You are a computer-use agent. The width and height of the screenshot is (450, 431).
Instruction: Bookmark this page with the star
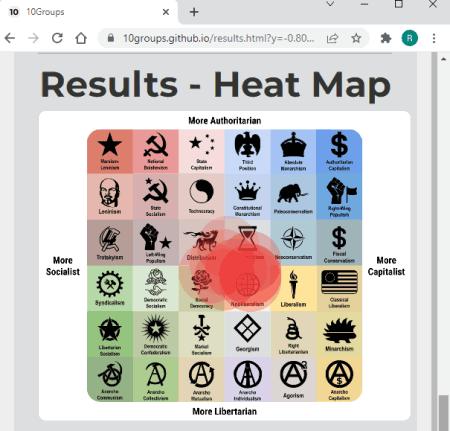pos(356,38)
